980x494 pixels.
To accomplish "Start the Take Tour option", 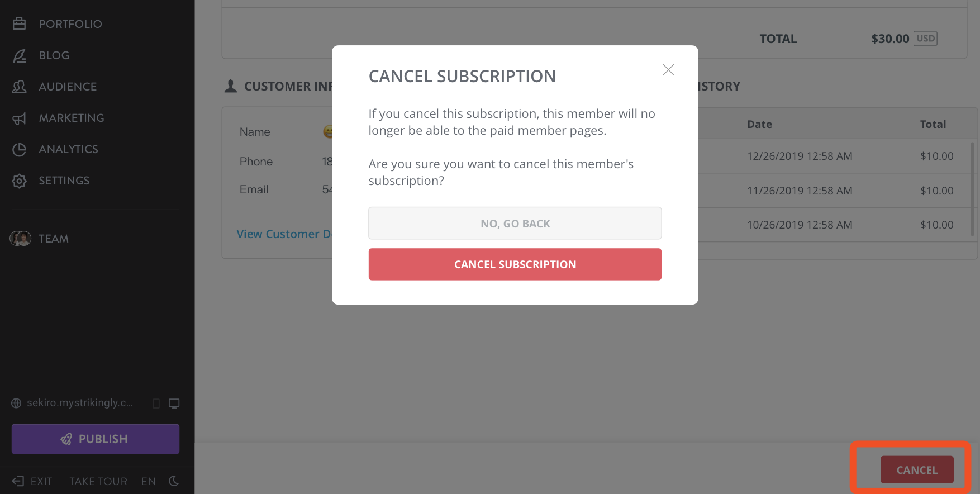I will point(98,481).
